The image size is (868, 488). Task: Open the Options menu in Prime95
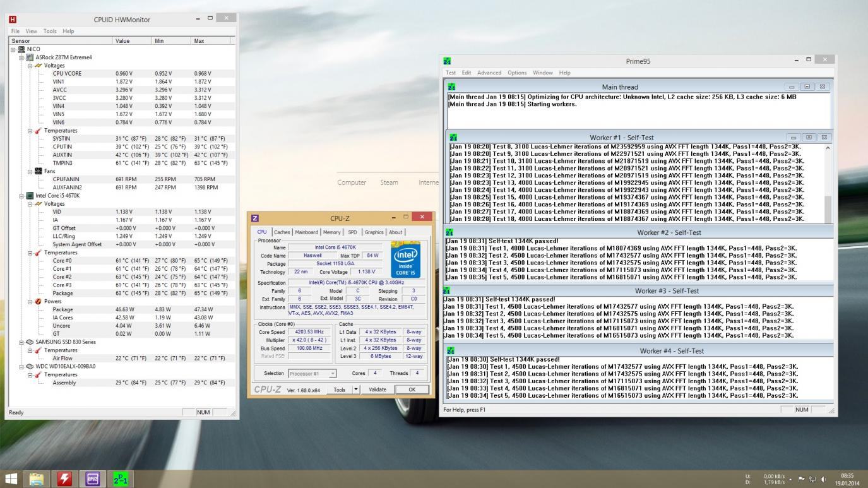pos(517,73)
